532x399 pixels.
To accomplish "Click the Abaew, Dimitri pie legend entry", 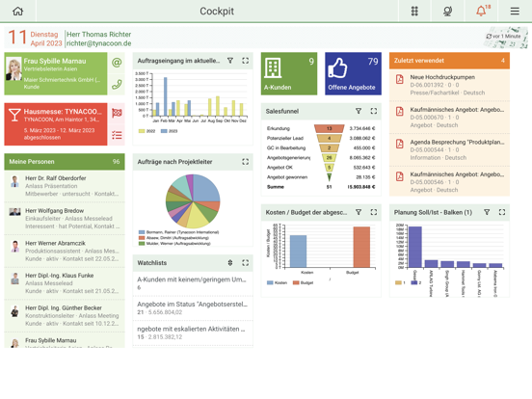I will coord(173,238).
